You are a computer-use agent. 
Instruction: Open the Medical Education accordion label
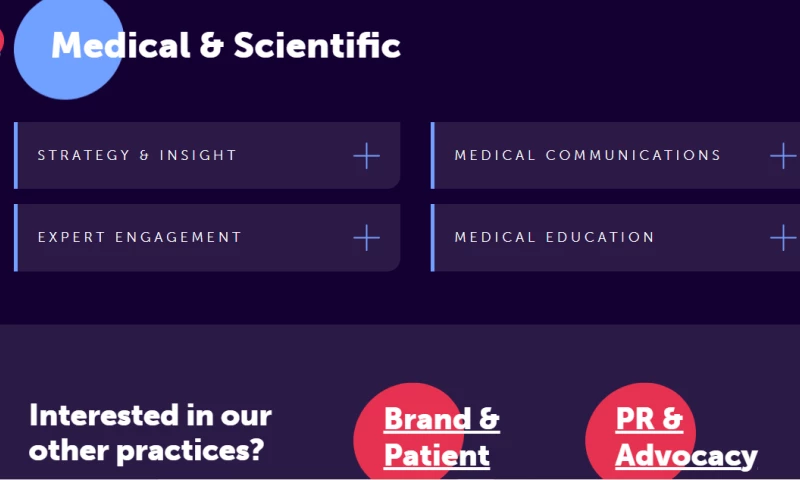coord(555,238)
